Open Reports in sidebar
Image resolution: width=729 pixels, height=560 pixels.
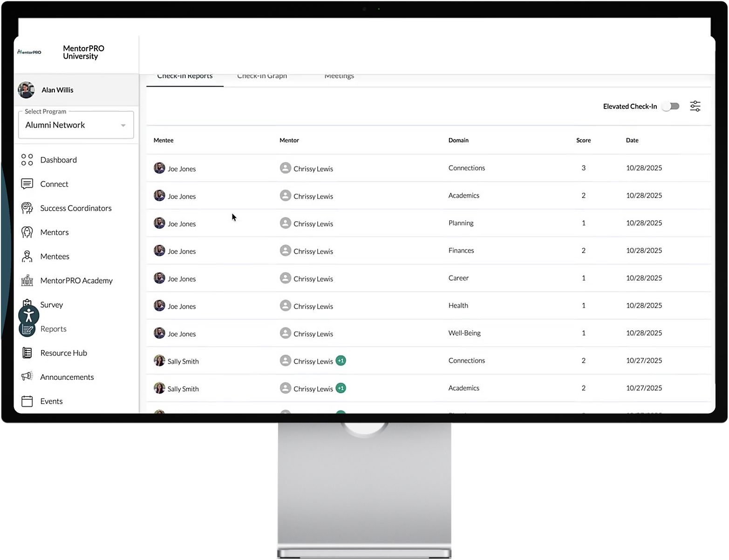(x=54, y=329)
